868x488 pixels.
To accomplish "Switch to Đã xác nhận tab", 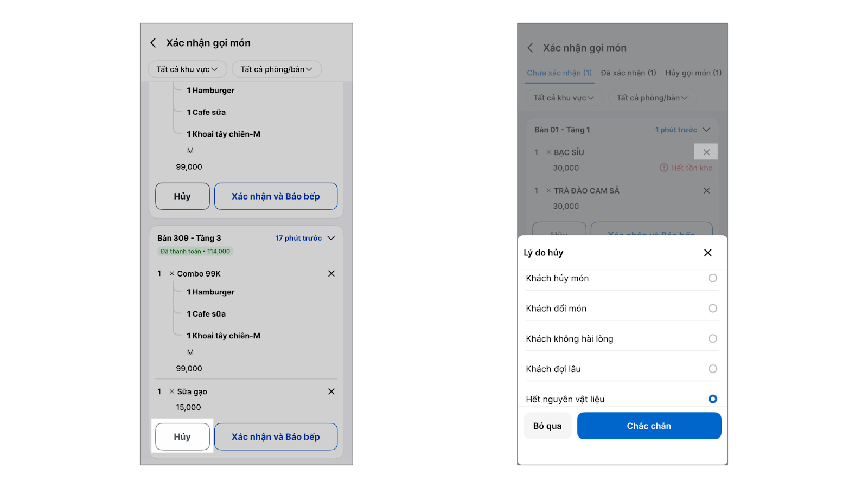I will (x=628, y=73).
